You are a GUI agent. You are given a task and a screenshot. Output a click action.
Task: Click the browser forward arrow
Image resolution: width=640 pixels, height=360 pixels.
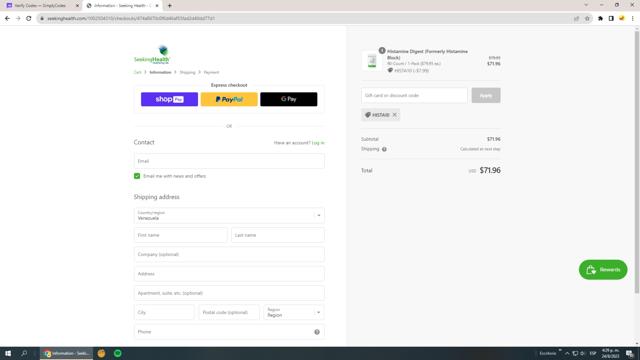18,18
